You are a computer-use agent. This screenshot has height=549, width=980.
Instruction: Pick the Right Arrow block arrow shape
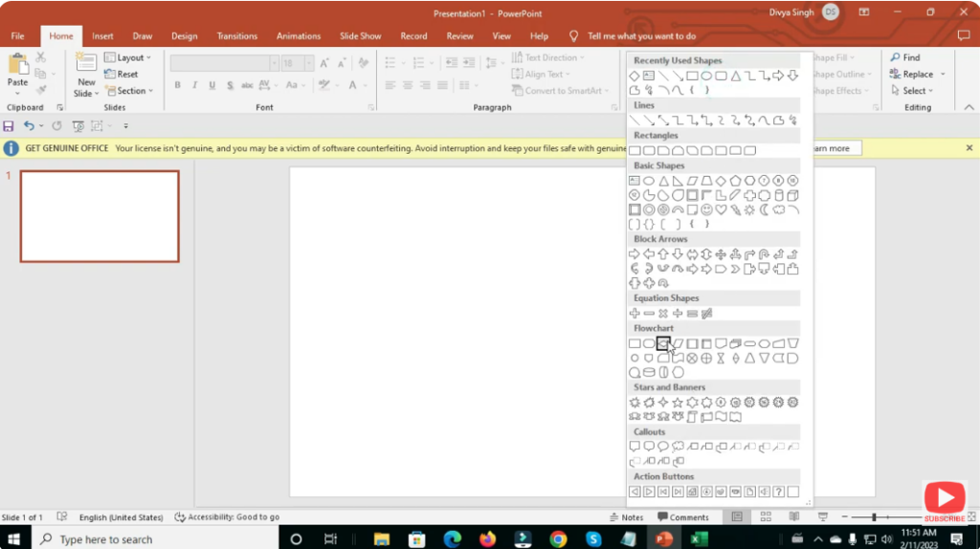(635, 254)
